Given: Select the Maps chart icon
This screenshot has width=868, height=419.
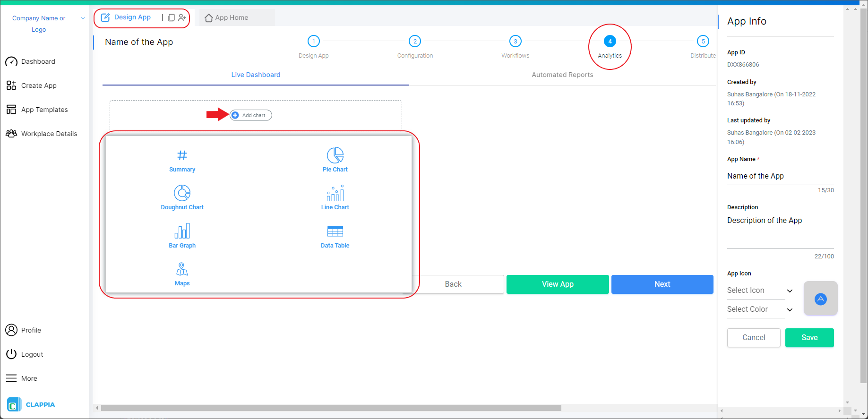Looking at the screenshot, I should 182,269.
